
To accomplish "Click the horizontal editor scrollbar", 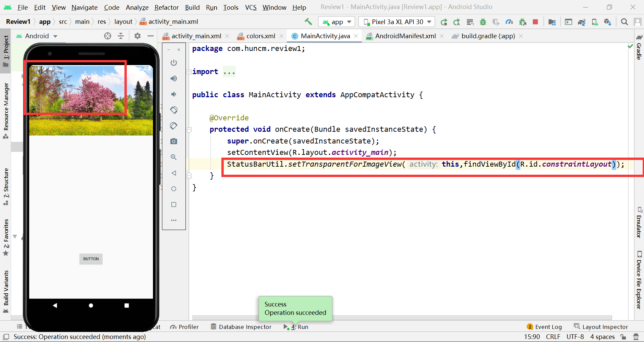I will (402, 318).
